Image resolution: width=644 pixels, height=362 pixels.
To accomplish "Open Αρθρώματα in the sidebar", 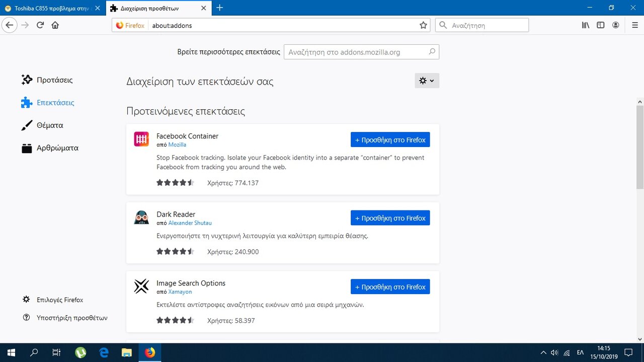I will pyautogui.click(x=50, y=148).
